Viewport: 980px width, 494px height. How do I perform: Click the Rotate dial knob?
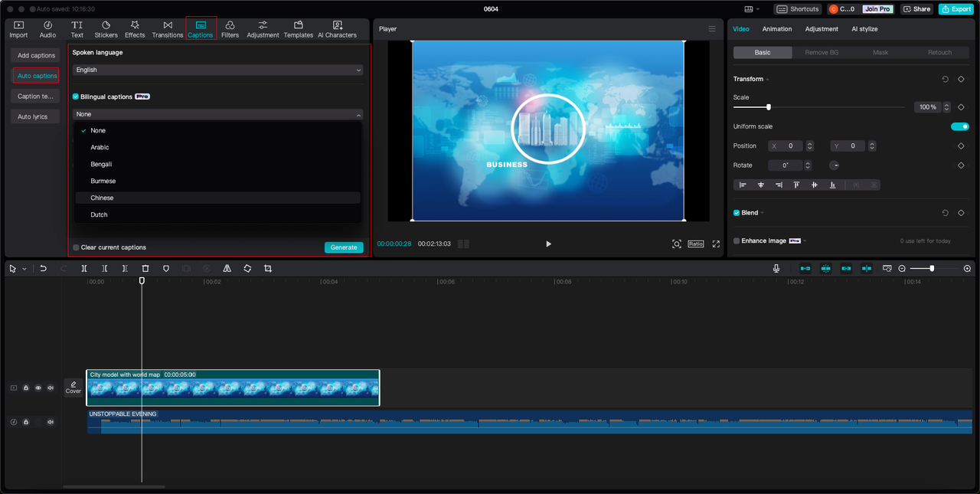[x=835, y=165]
